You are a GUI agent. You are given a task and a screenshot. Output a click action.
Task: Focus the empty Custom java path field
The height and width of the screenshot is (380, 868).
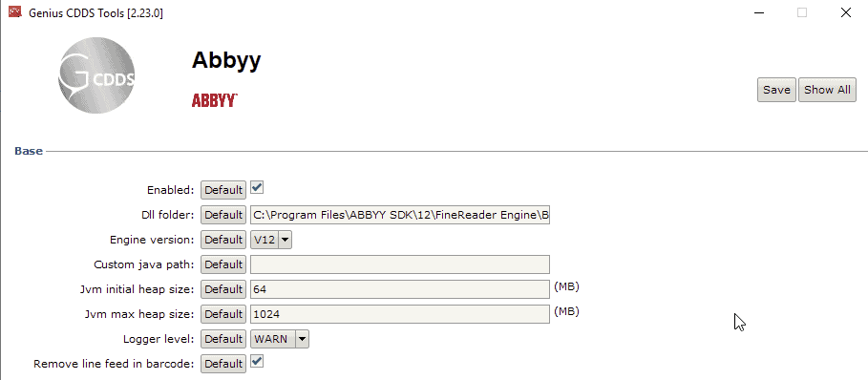[400, 264]
